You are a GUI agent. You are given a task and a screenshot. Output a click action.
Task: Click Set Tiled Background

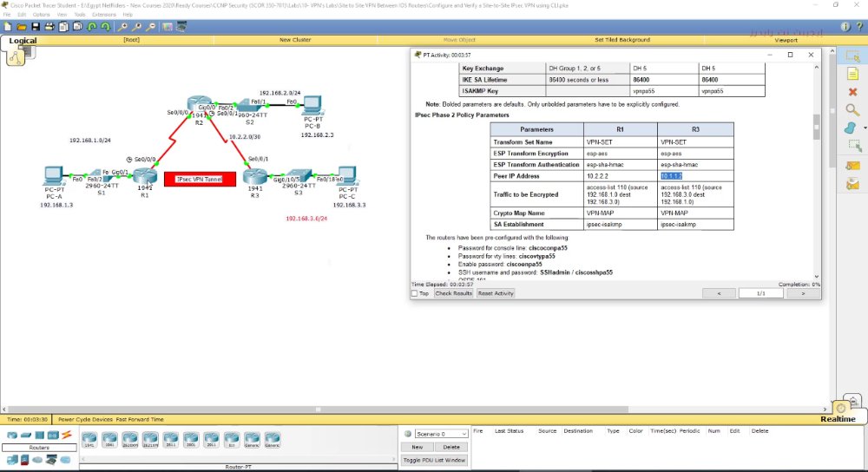[x=622, y=40]
